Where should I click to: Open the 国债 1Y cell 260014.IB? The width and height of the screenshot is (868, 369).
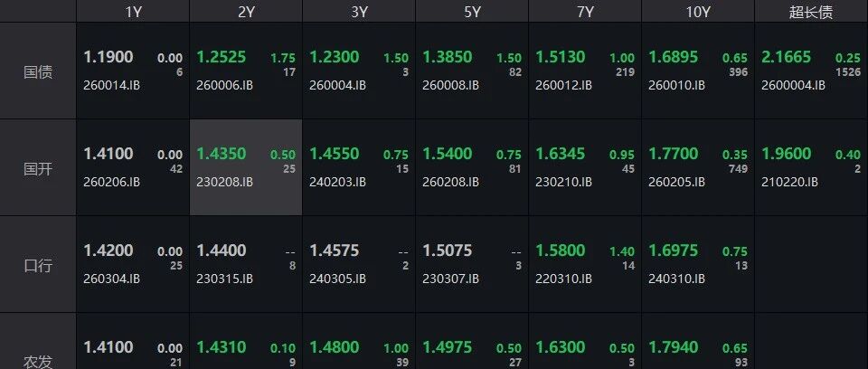tap(133, 71)
